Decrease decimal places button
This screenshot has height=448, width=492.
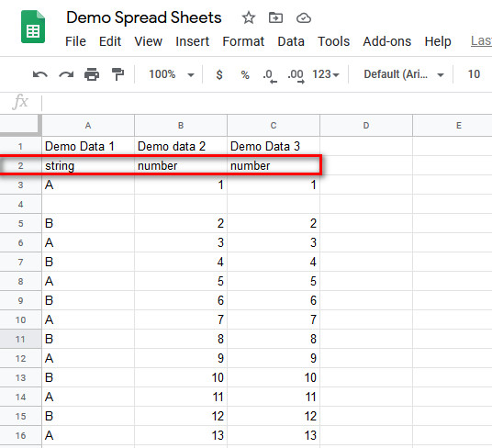(x=270, y=75)
